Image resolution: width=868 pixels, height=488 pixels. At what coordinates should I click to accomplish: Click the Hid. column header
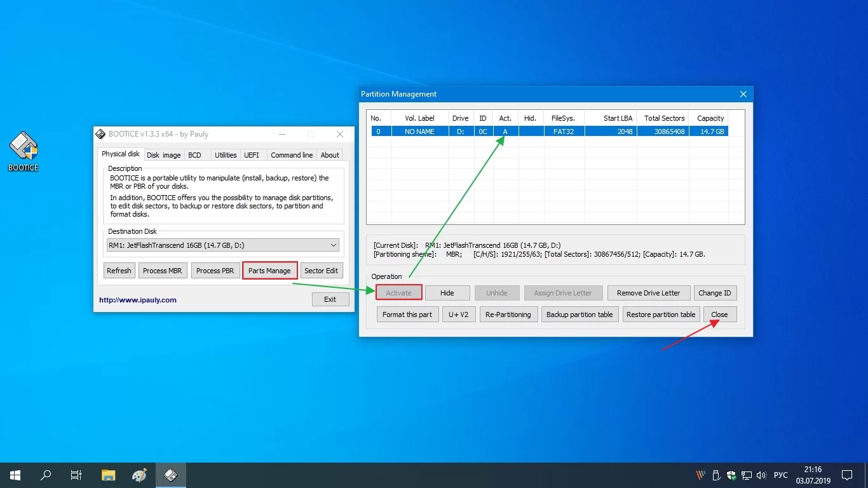point(531,118)
